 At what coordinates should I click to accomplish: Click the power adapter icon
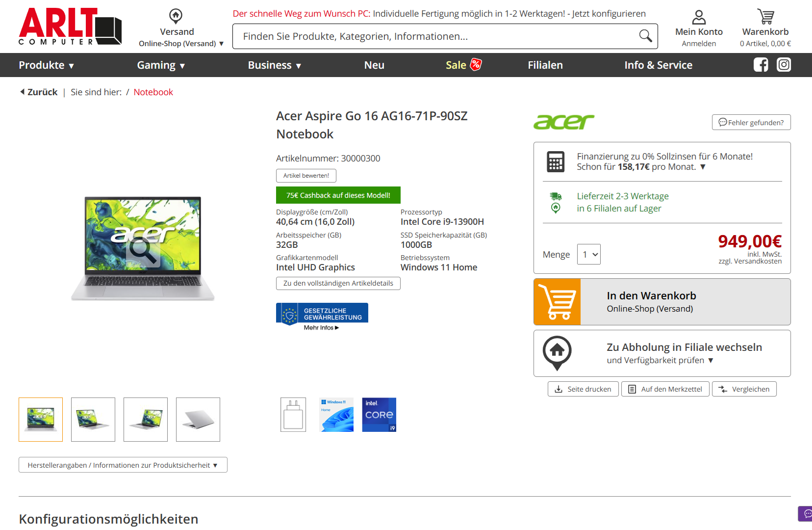(x=293, y=415)
